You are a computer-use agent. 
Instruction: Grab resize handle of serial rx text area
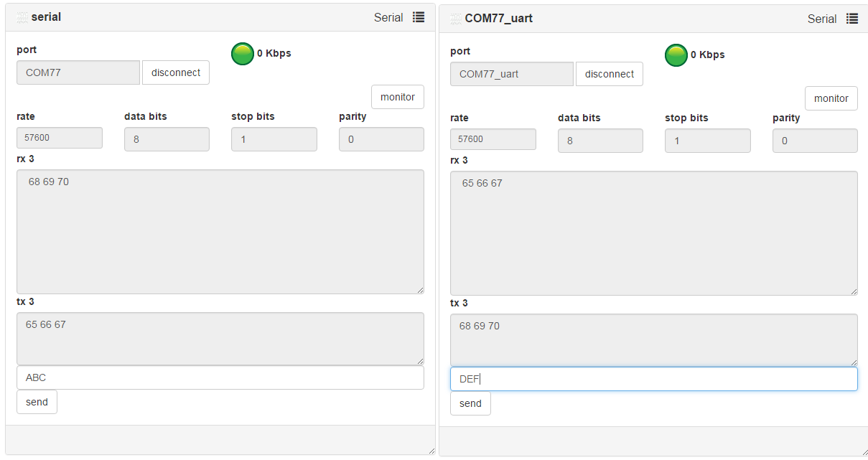(x=420, y=290)
